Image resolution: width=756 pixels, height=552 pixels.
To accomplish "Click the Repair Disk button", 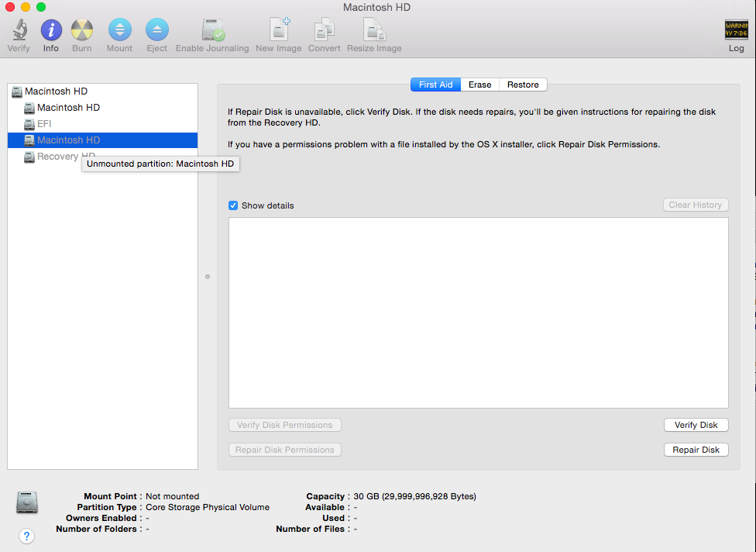I will click(x=696, y=450).
